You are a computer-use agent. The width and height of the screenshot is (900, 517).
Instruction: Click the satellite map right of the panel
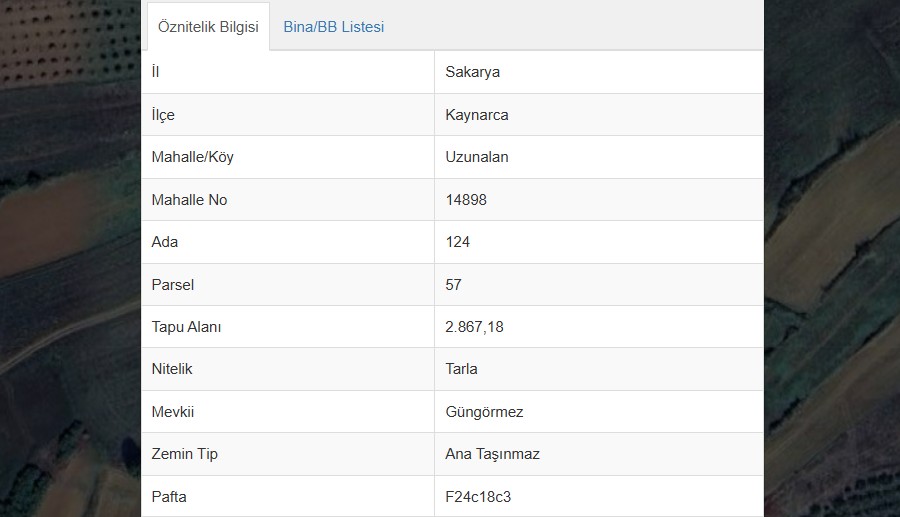[832, 258]
